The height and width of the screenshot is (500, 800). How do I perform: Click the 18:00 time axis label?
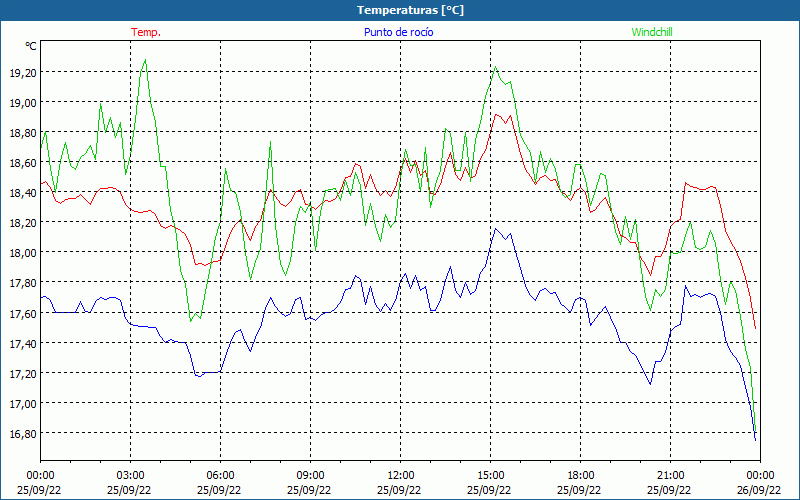[581, 476]
